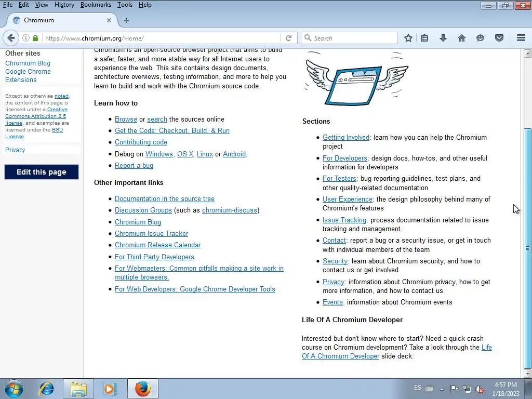Screen dimensions: 532x399
Task: Open site information icon in address bar
Action: pos(26,38)
